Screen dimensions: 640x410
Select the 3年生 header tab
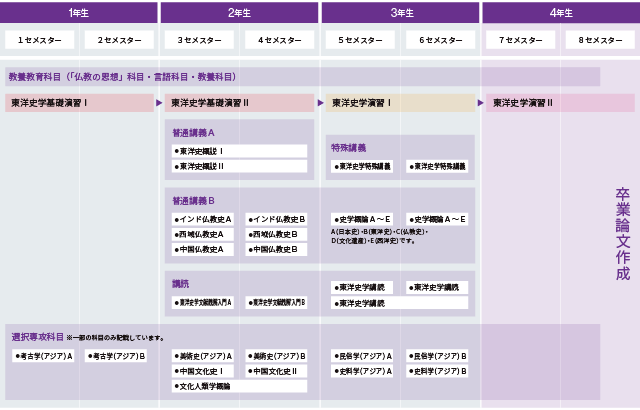400,13
